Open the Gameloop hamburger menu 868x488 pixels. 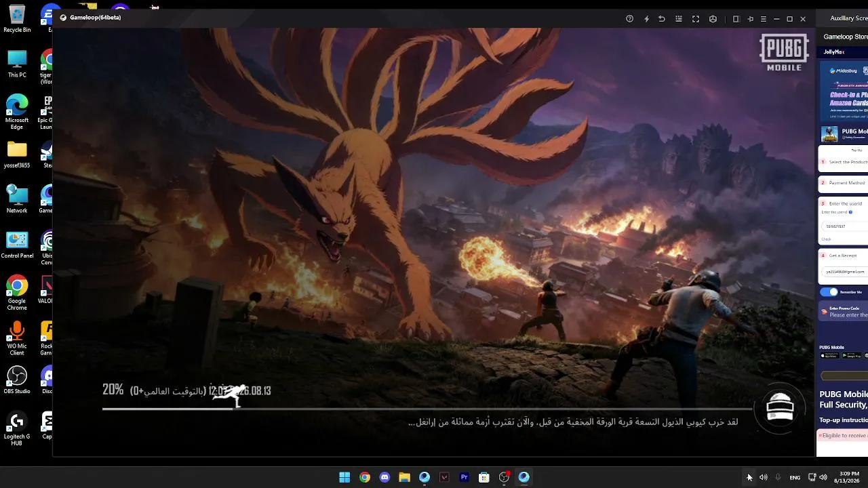(x=764, y=19)
